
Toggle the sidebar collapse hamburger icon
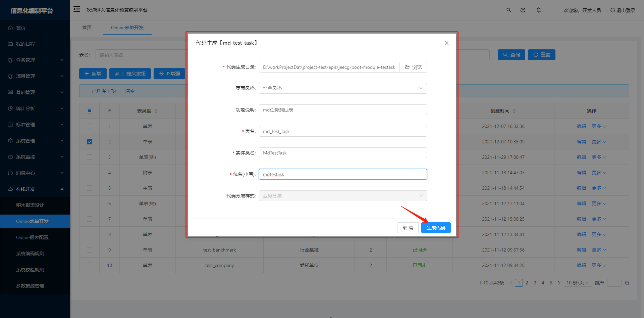pyautogui.click(x=77, y=9)
